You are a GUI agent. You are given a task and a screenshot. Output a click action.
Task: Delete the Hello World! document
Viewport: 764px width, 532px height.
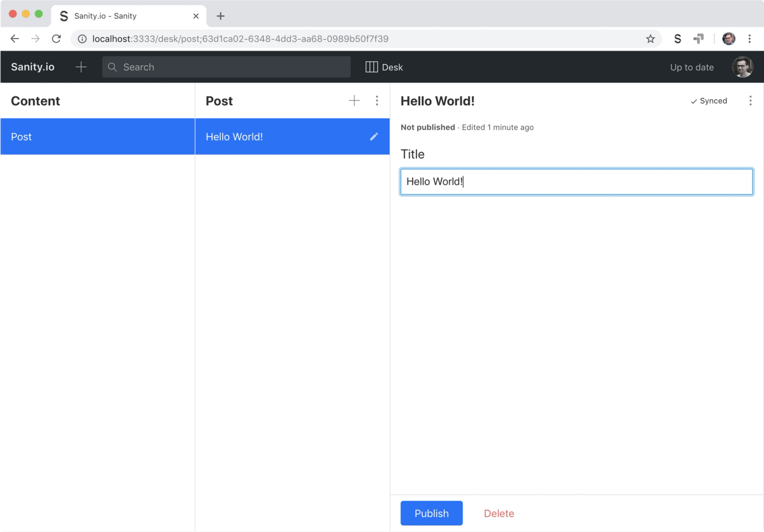point(499,513)
